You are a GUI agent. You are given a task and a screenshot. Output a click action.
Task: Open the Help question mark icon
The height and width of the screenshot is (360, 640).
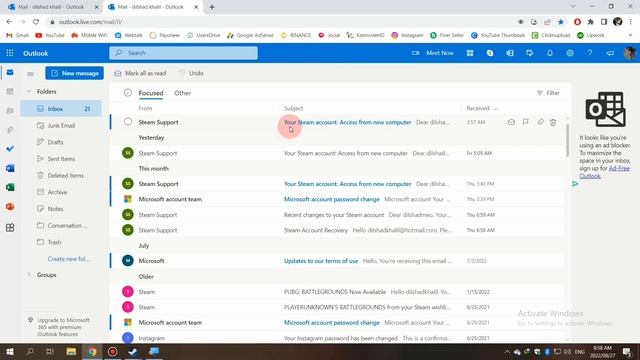click(590, 53)
